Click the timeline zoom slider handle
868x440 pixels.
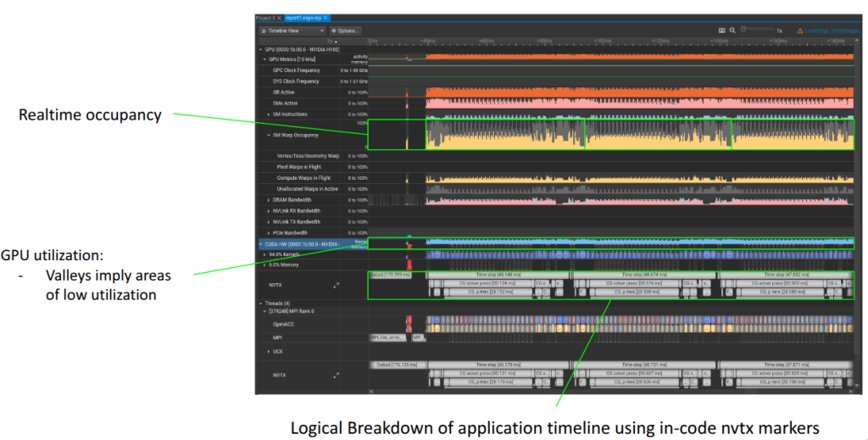click(745, 30)
